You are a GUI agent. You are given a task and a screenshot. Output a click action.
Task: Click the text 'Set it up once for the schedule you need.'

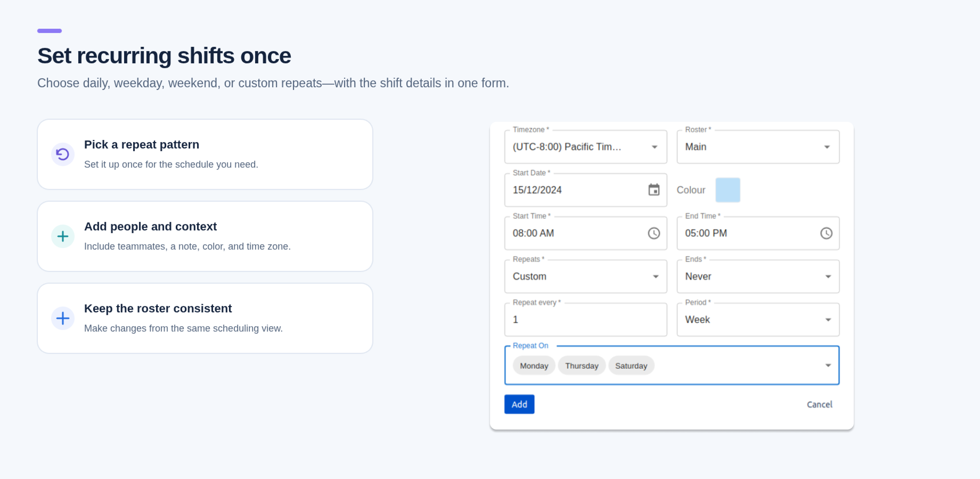coord(171,164)
